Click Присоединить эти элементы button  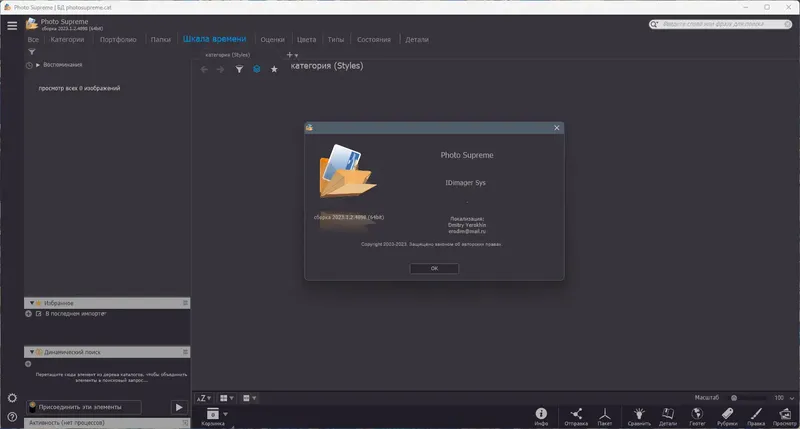pos(85,407)
